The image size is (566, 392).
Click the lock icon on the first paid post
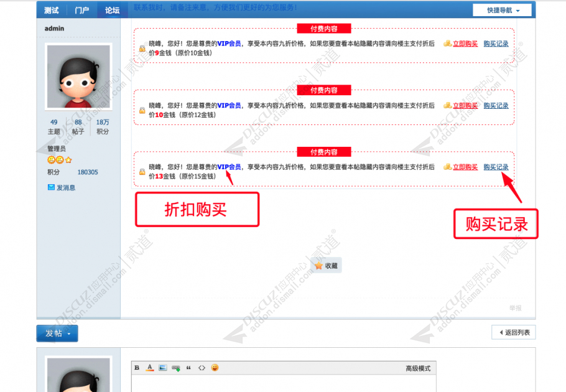click(142, 48)
